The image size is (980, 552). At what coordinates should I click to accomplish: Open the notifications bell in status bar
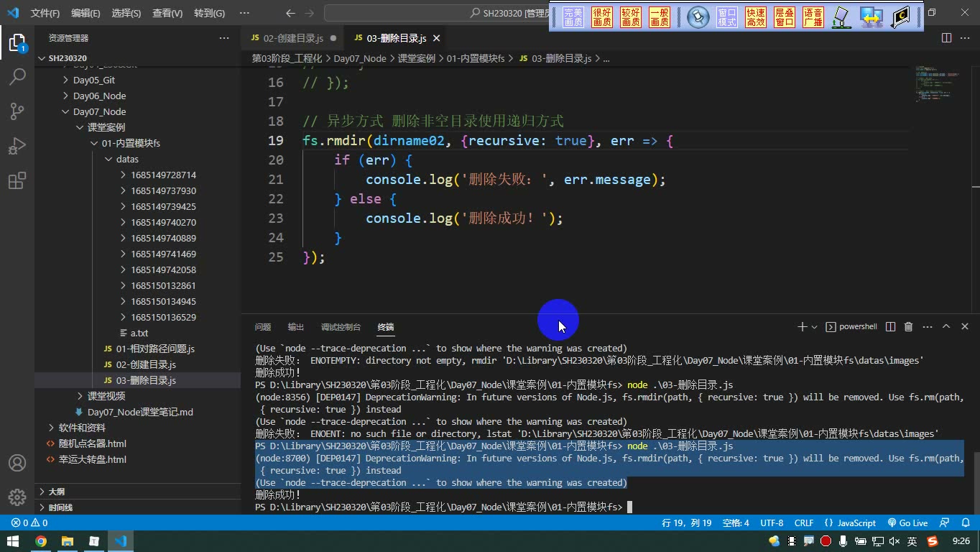click(x=965, y=523)
